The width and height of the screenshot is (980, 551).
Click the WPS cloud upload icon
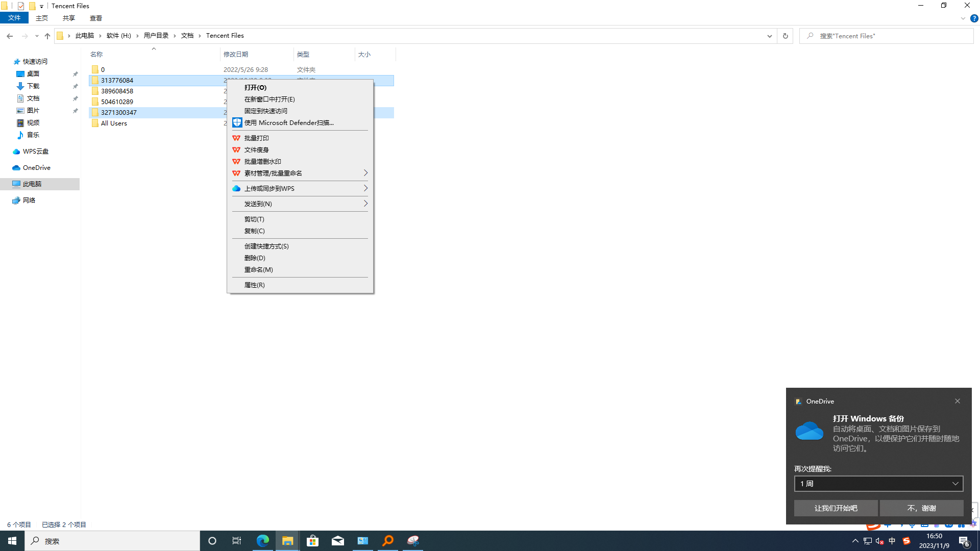click(x=236, y=188)
